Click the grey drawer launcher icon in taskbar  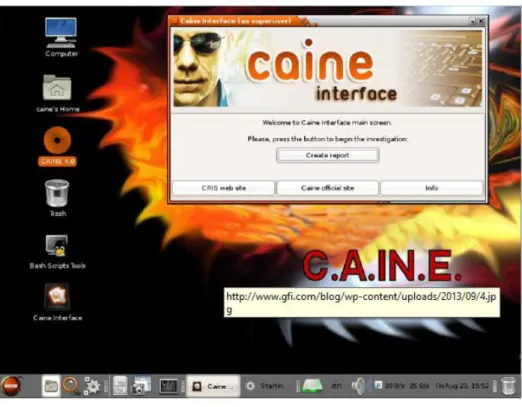120,386
